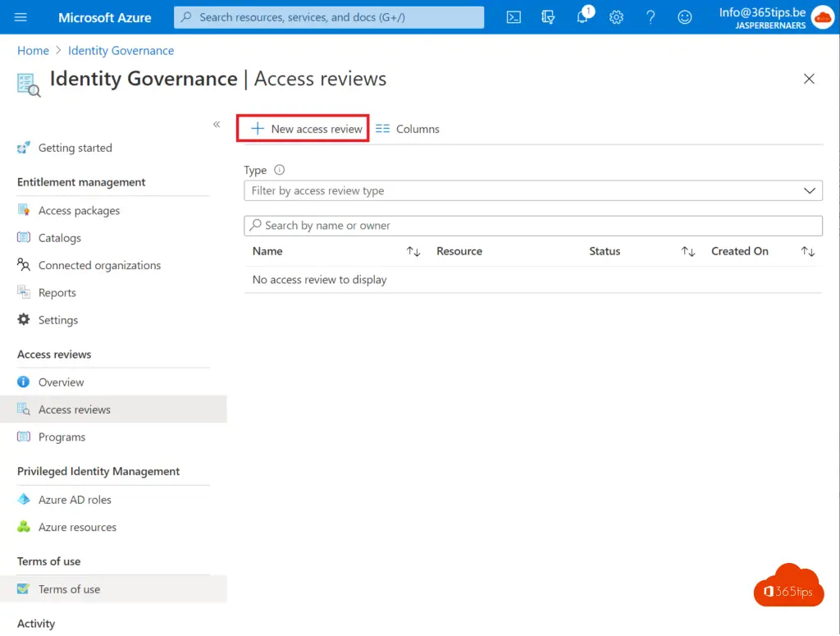This screenshot has width=840, height=636.
Task: Open the help question mark icon
Action: tap(651, 17)
